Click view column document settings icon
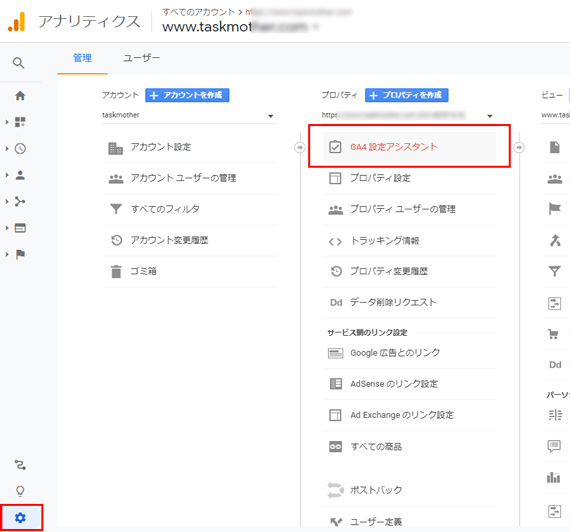570x532 pixels. 555,147
